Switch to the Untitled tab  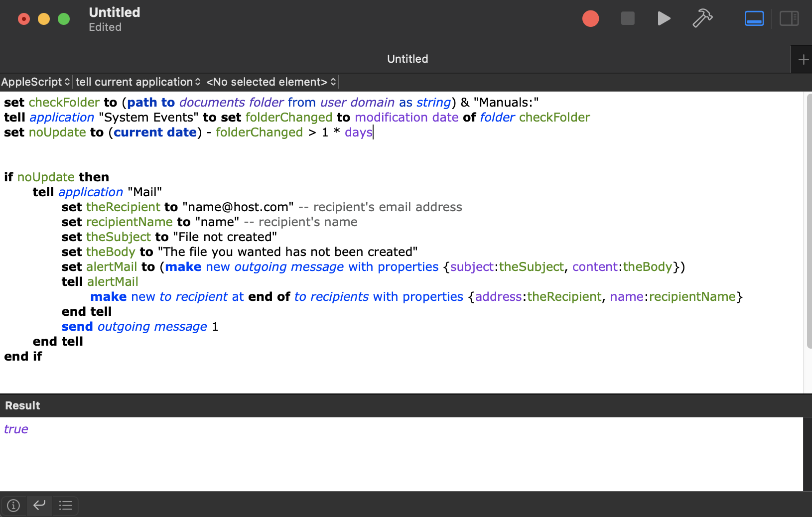click(407, 59)
